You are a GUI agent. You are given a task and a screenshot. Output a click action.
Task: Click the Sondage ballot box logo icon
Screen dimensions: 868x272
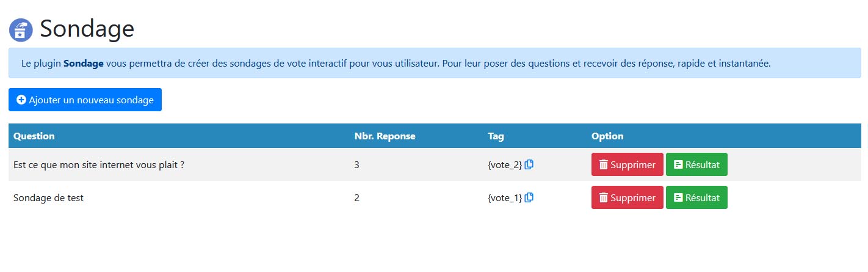pyautogui.click(x=21, y=30)
